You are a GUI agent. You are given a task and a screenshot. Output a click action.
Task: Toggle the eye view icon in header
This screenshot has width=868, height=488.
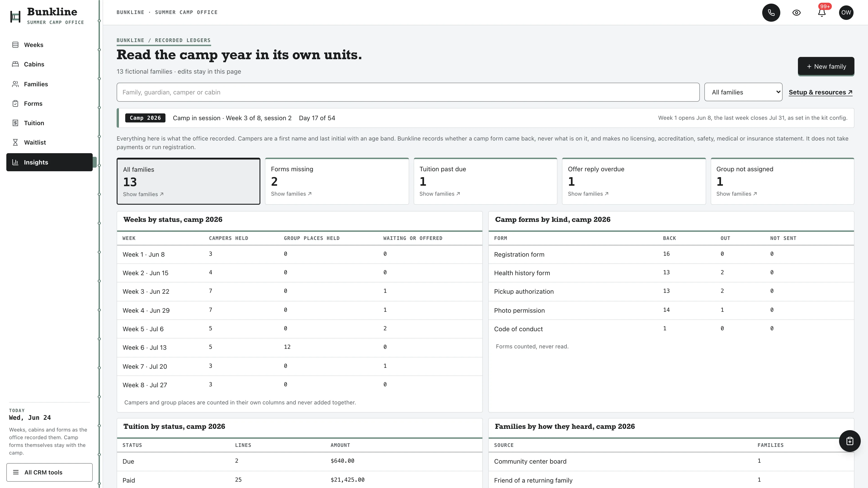click(x=796, y=13)
